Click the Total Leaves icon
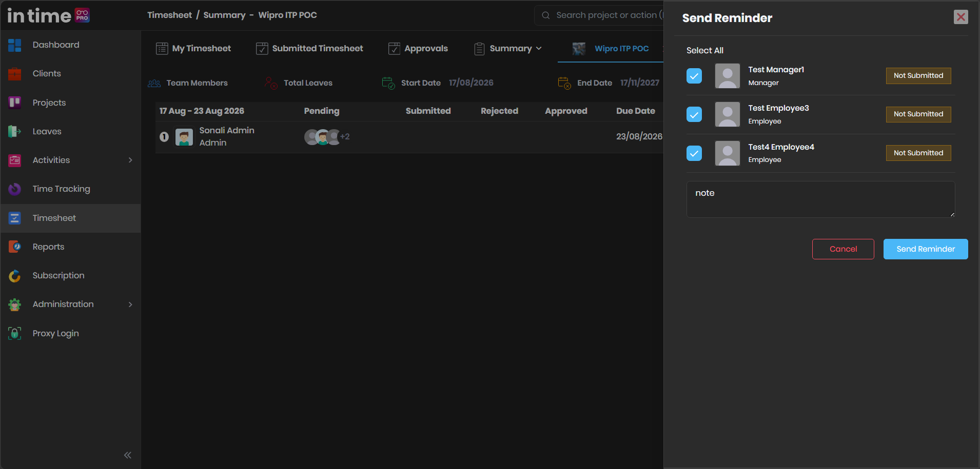980x469 pixels. click(271, 83)
